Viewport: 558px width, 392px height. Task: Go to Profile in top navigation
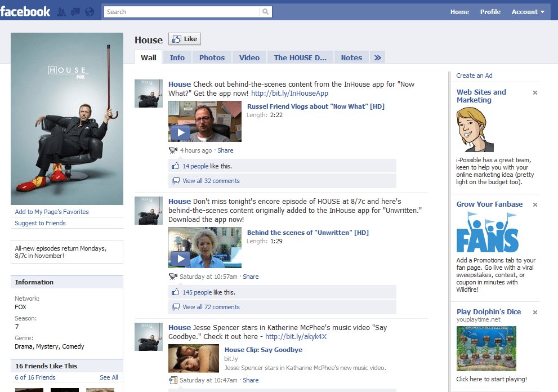[x=490, y=12]
